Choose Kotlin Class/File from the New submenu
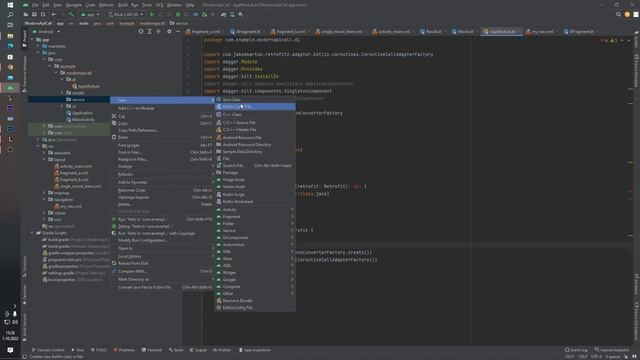The width and height of the screenshot is (640, 360). click(x=255, y=107)
